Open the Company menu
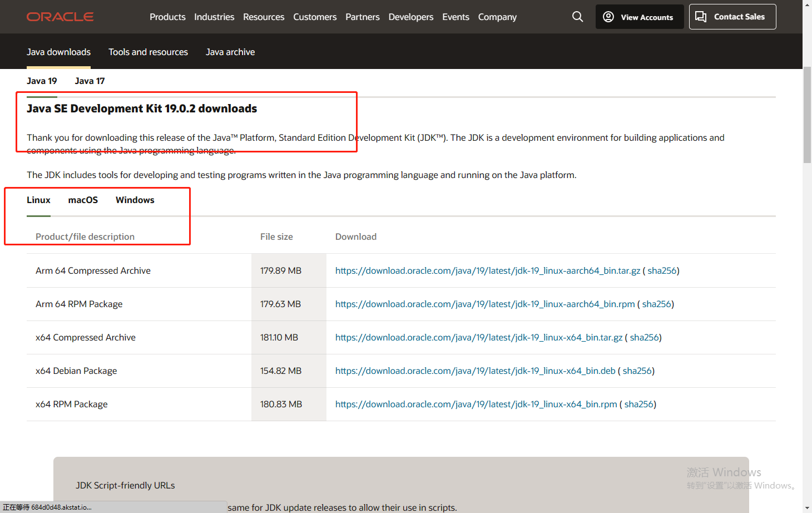This screenshot has width=812, height=513. 497,17
